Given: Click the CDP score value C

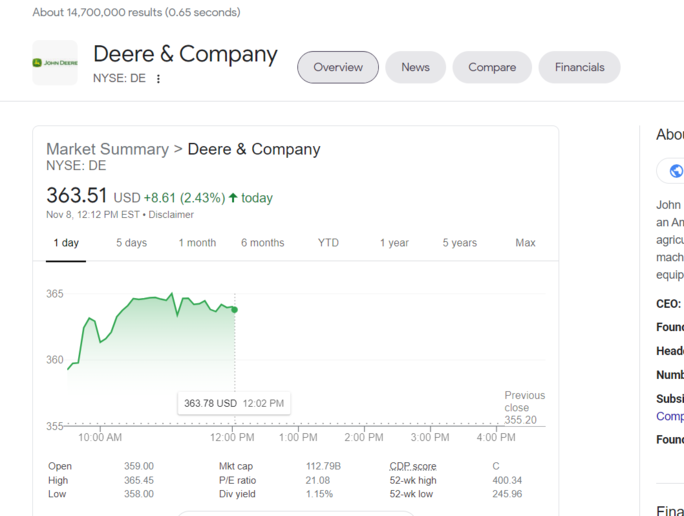Looking at the screenshot, I should point(496,466).
